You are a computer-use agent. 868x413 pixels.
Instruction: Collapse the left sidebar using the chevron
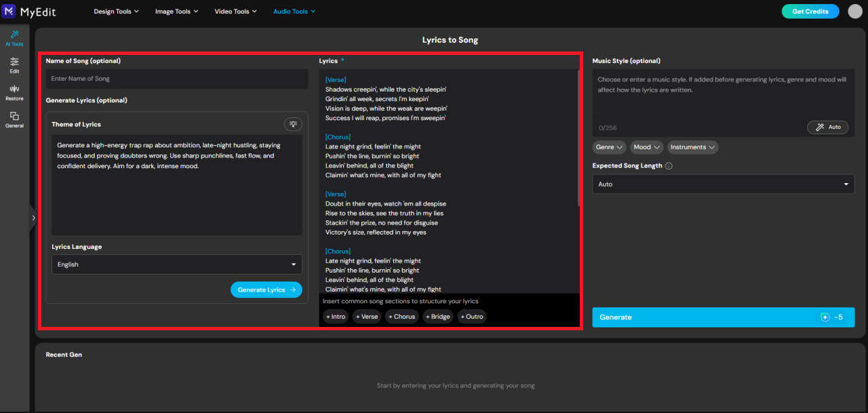point(33,218)
